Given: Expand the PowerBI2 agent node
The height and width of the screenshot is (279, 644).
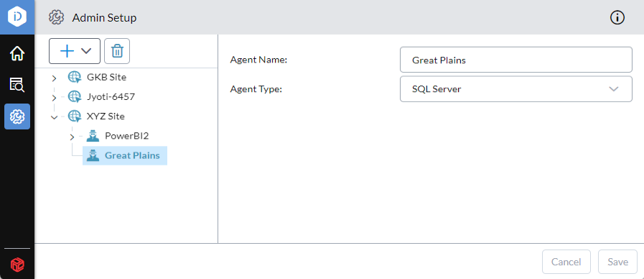Looking at the screenshot, I should (73, 137).
